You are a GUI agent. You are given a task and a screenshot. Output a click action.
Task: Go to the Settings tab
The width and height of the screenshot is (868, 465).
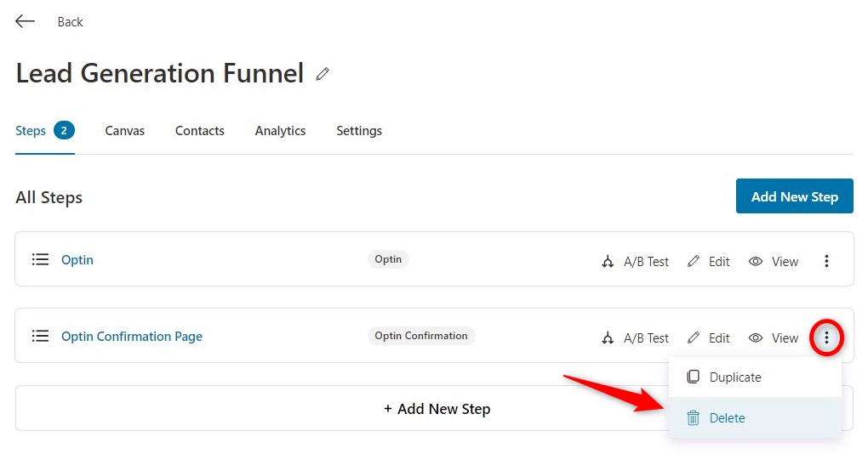[359, 131]
